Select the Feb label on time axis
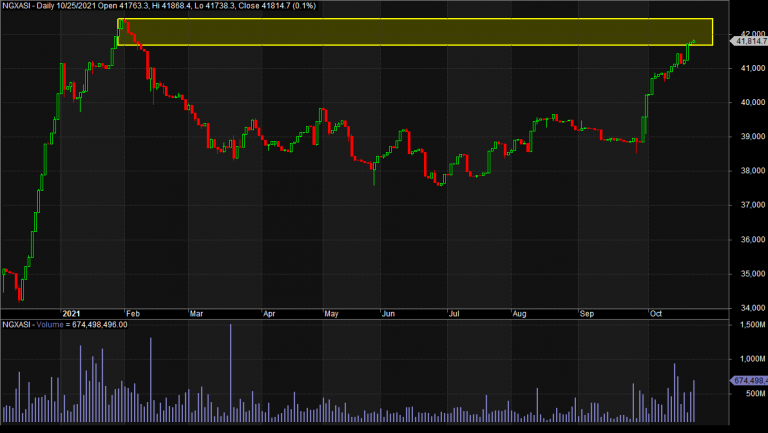Viewport: 768px width, 433px height. (133, 314)
